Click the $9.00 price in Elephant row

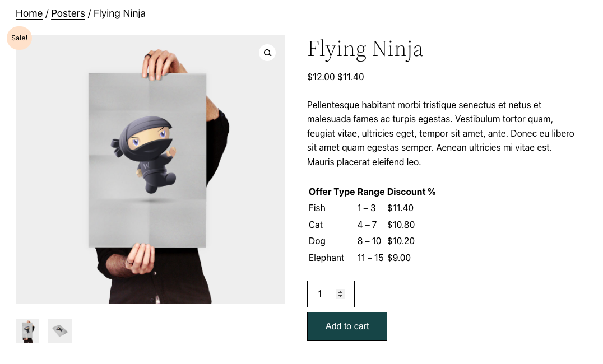coord(399,258)
